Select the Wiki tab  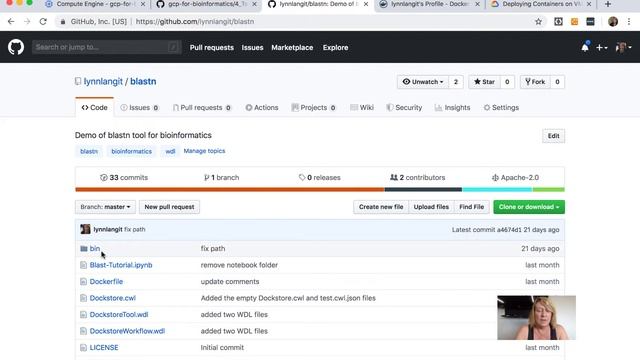362,108
